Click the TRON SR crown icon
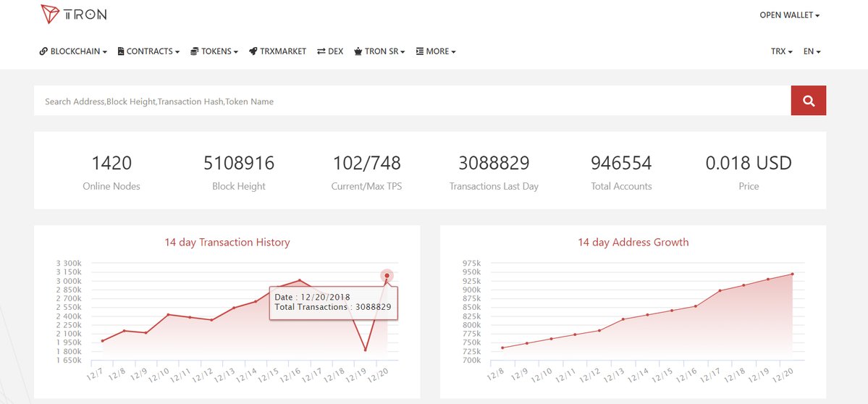This screenshot has width=868, height=404. click(x=358, y=51)
